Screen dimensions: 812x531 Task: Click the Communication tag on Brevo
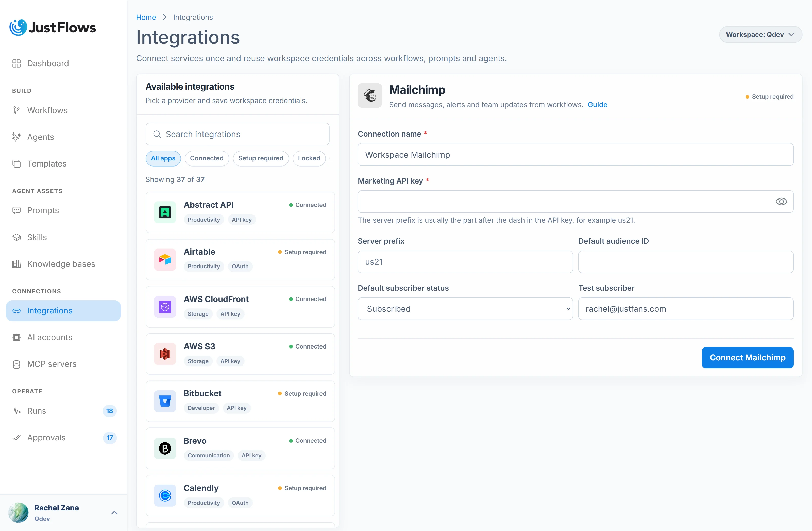tap(209, 456)
